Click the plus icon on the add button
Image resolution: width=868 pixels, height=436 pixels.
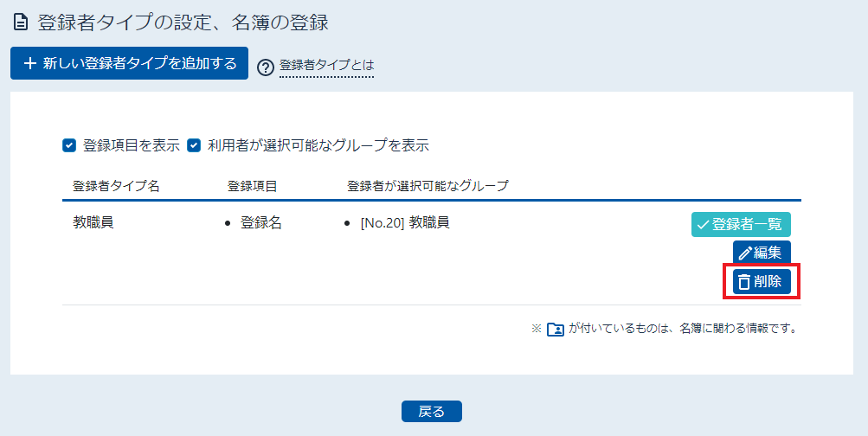coord(30,64)
